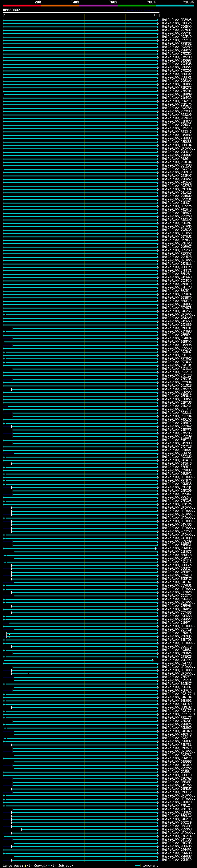Image resolution: width=197 pixels, height=868 pixels.
Task: Select the UniRef100_A7NUU8 label
Action: (x=176, y=138)
